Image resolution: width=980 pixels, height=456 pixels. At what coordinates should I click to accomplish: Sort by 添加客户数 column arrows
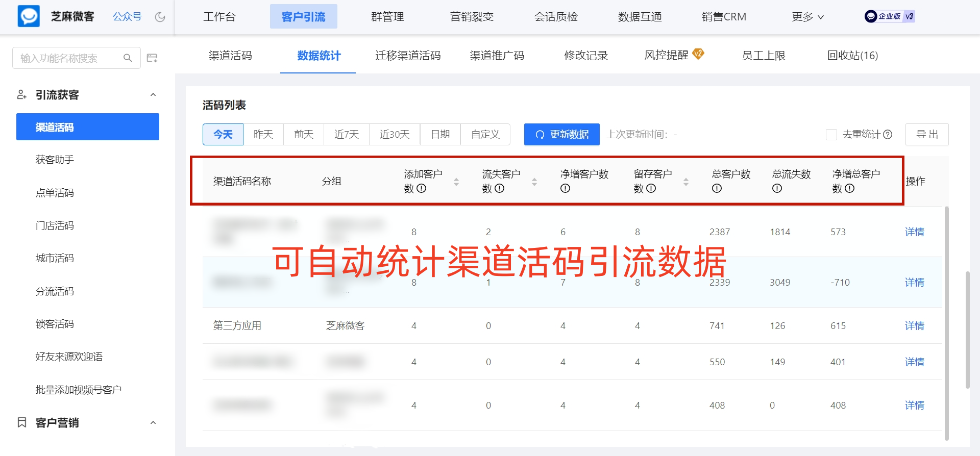[456, 182]
